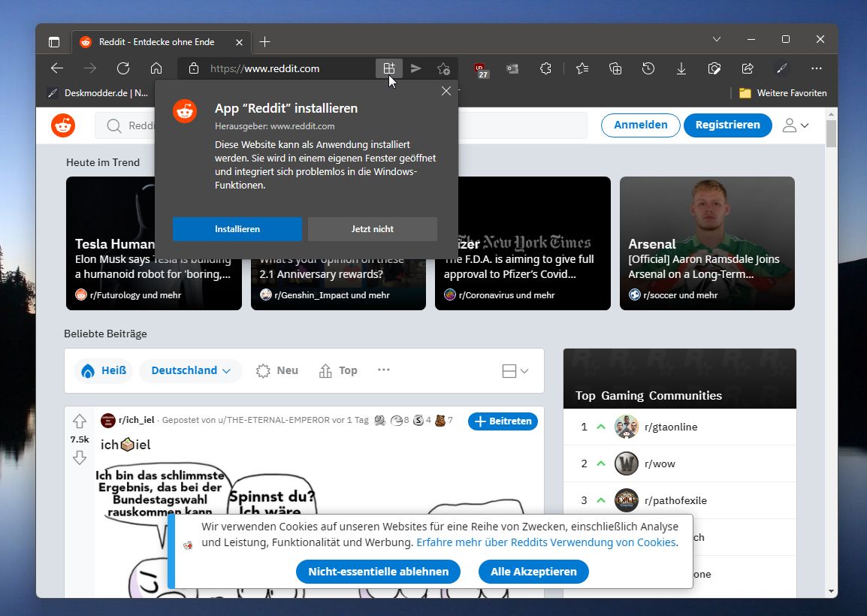
Task: Open the Weitere Favoriten folder
Action: [x=783, y=93]
